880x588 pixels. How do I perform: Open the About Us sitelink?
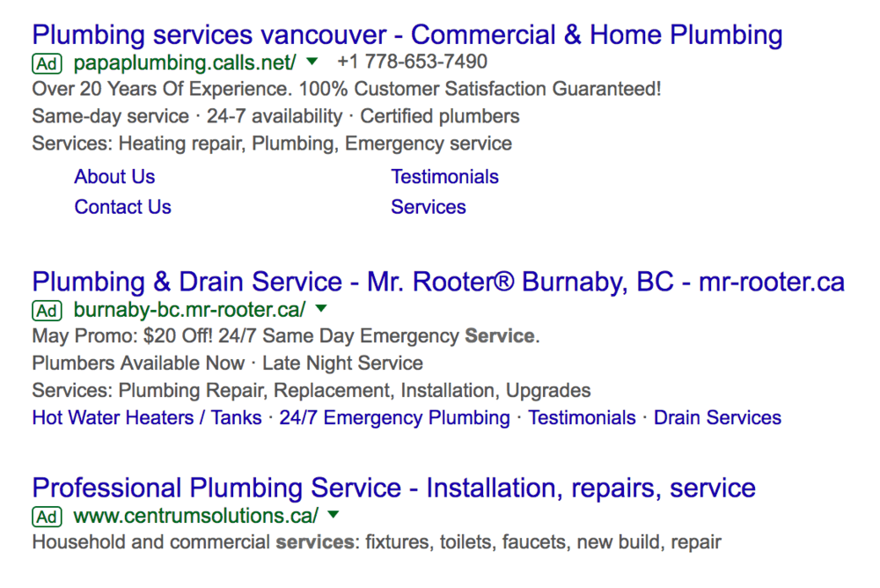(x=114, y=176)
